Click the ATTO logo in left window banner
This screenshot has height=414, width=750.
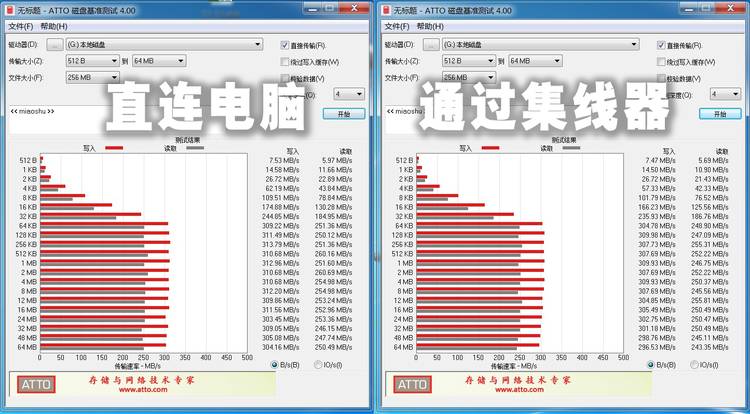36,384
